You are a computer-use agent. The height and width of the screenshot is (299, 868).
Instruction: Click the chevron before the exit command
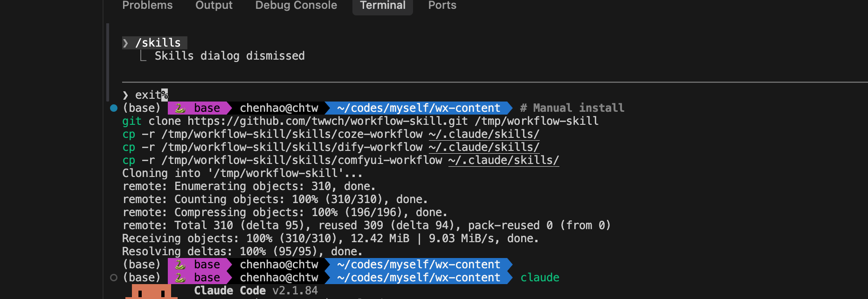click(125, 95)
